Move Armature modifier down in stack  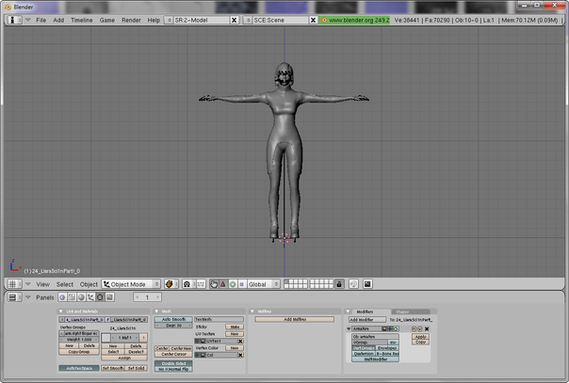point(420,329)
